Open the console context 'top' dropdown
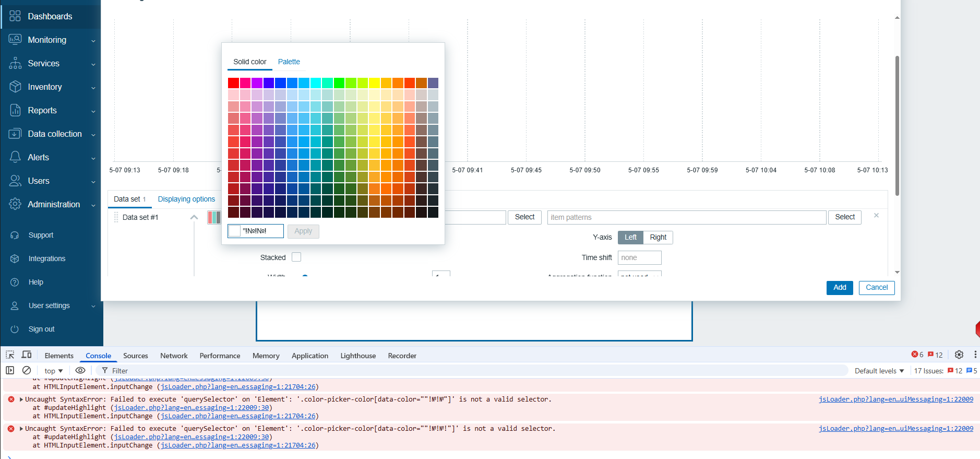The image size is (980, 459). click(x=53, y=371)
